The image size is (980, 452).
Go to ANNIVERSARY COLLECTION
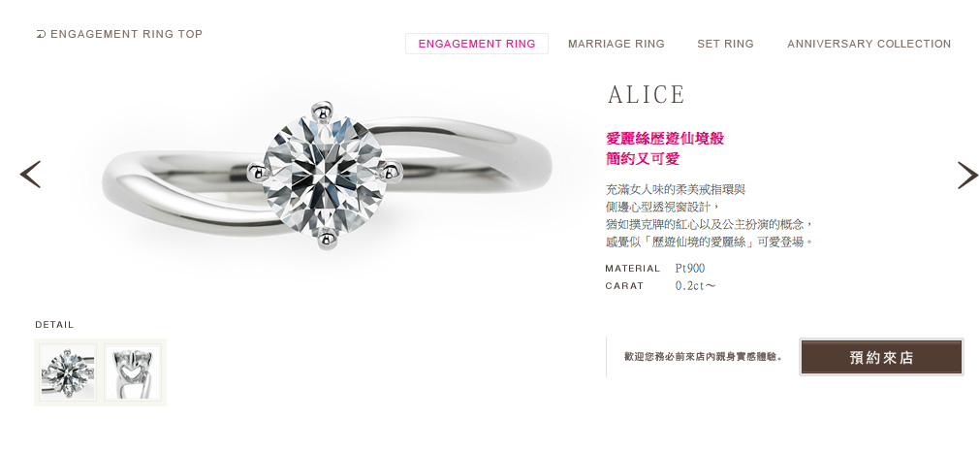pos(869,44)
